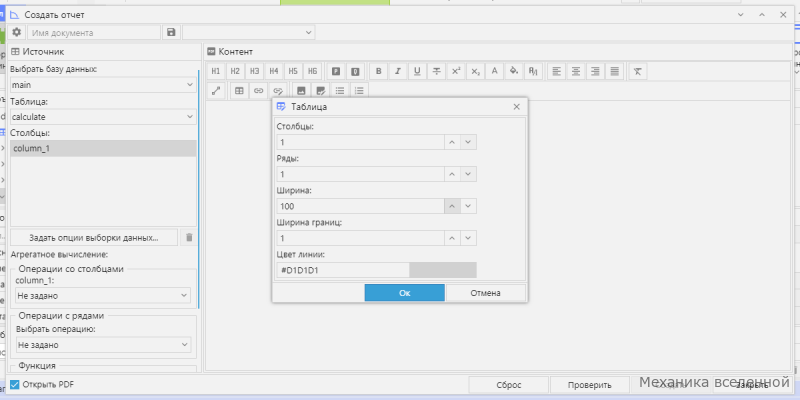
Task: Click the Сброс button
Action: 508,385
